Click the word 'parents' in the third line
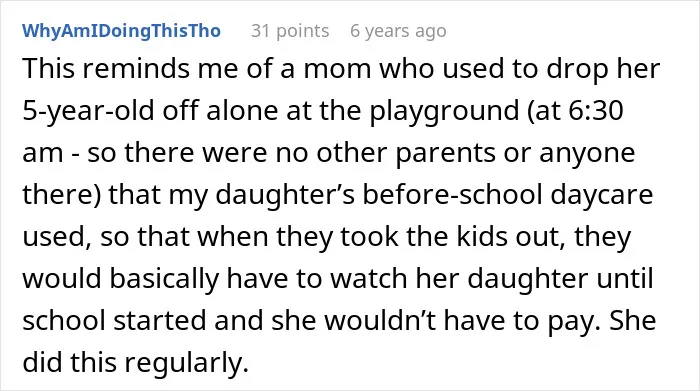The image size is (700, 391). pos(446,153)
